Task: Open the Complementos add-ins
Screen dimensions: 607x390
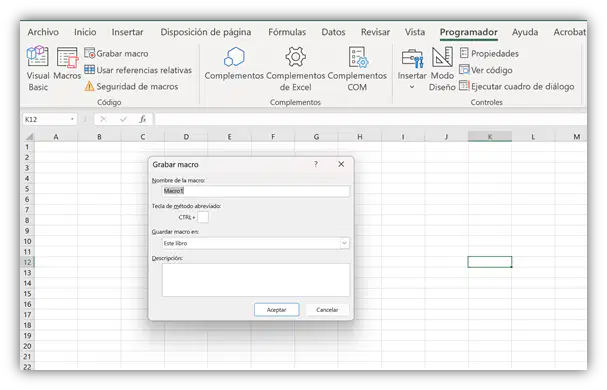Action: [x=234, y=64]
